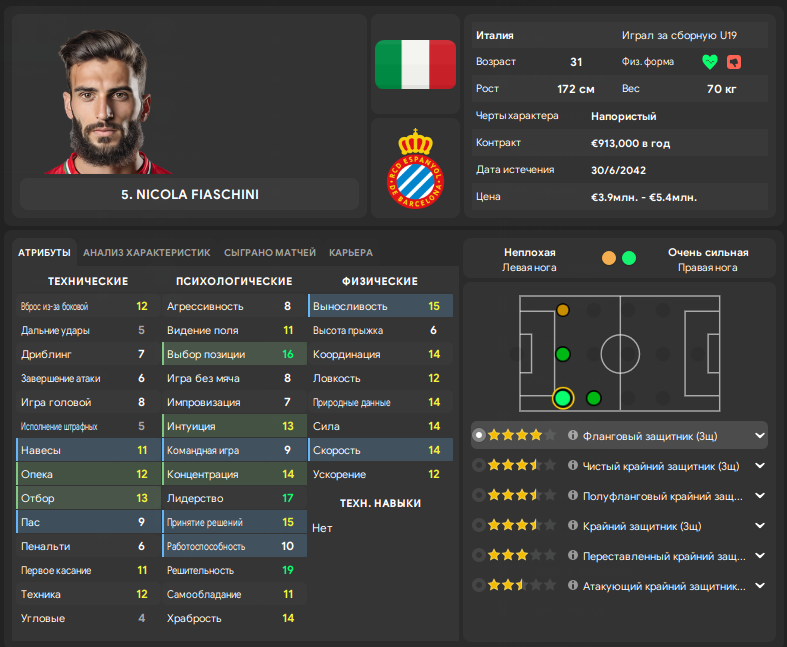Screen dimensions: 787x647
Task: Click info icon beside Фланговый защитник (Зщ)
Action: [573, 435]
